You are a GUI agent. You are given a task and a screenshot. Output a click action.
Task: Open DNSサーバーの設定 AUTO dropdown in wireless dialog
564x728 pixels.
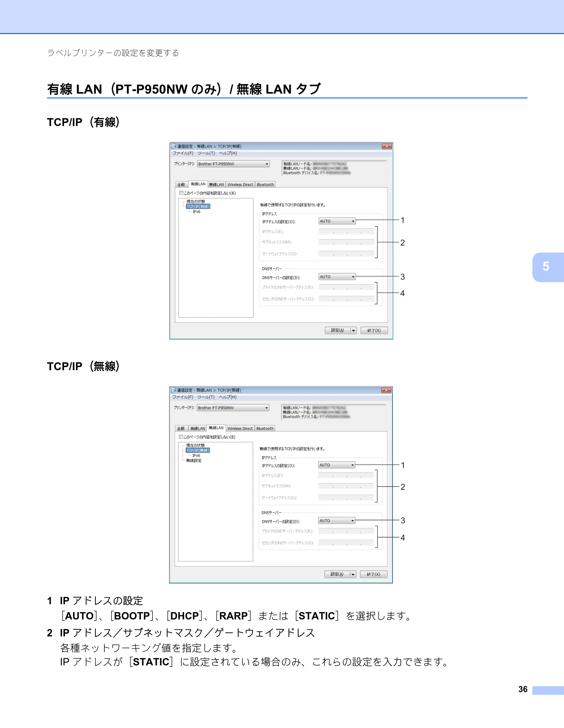[x=337, y=521]
